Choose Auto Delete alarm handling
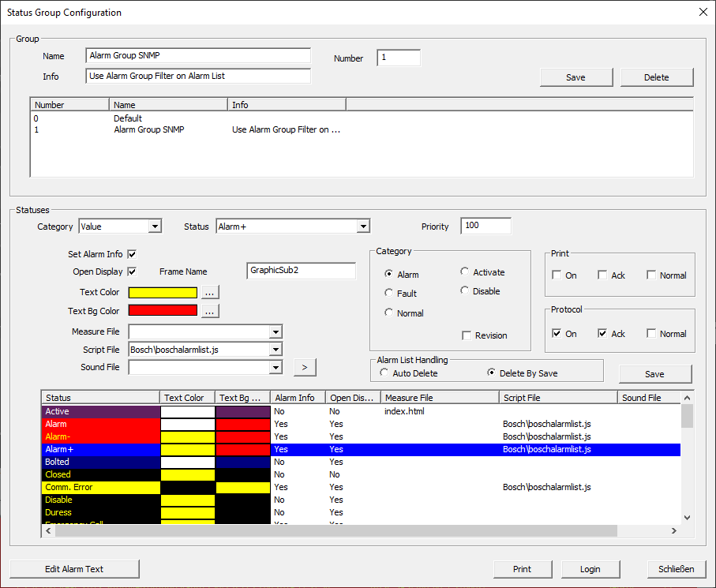The image size is (716, 588). (x=384, y=373)
